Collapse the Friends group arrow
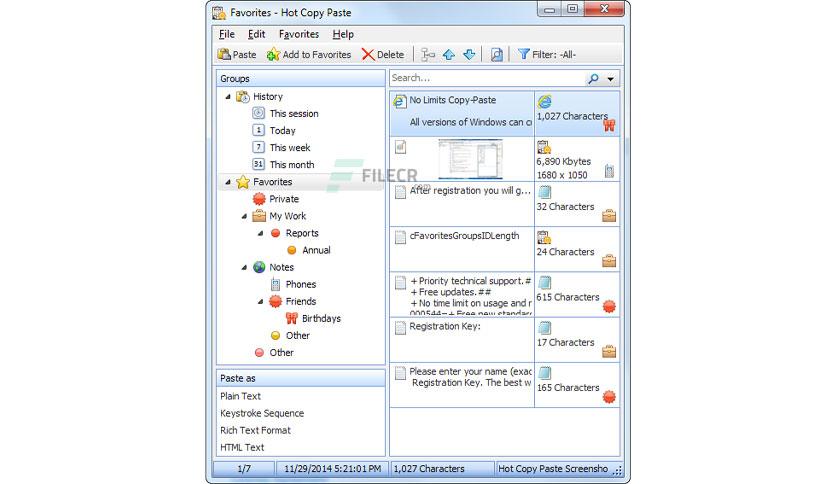The width and height of the screenshot is (836, 484). coord(261,302)
